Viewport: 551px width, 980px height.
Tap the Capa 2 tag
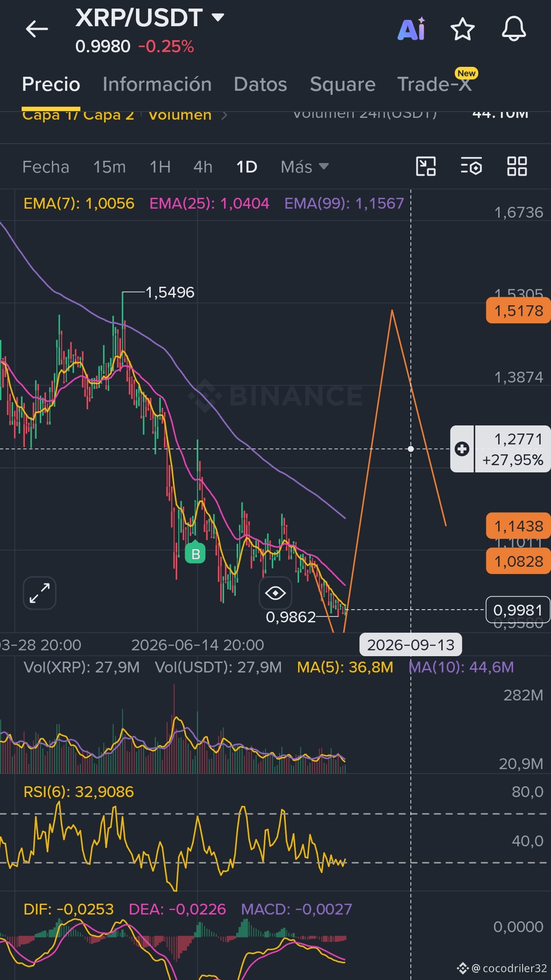pos(108,116)
